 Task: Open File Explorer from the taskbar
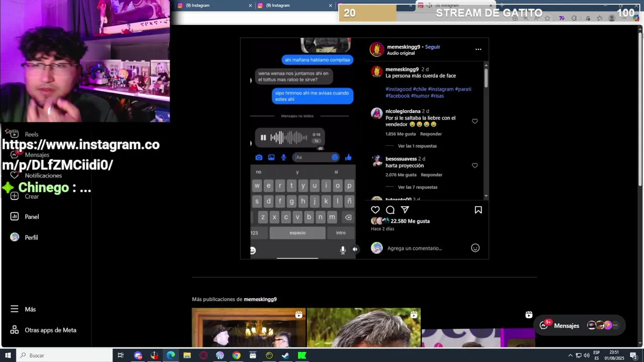tap(187, 355)
